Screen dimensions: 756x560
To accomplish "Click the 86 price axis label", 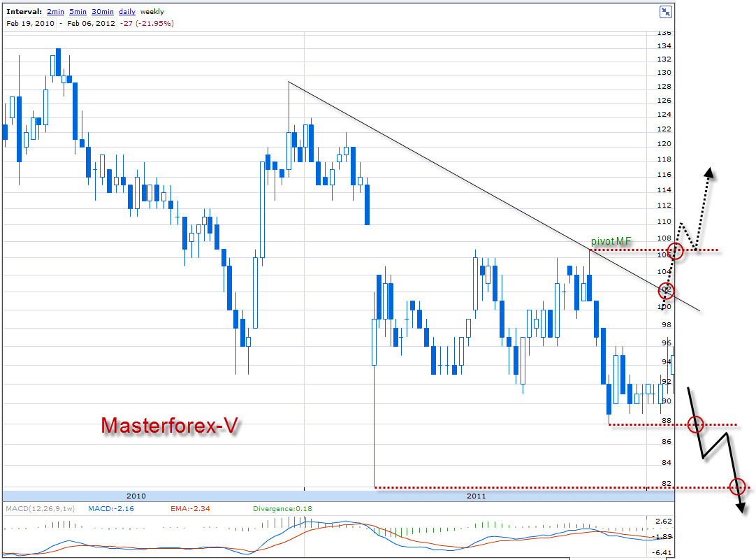I will [667, 441].
